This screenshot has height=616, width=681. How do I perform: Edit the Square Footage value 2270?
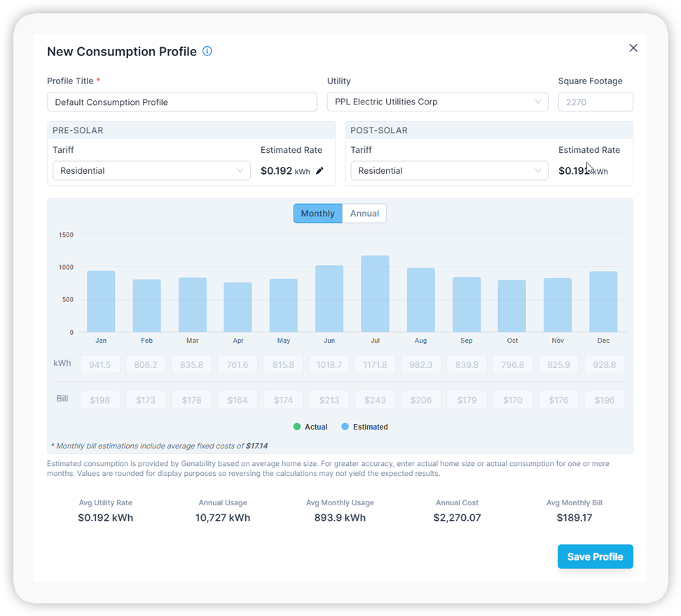tap(596, 101)
